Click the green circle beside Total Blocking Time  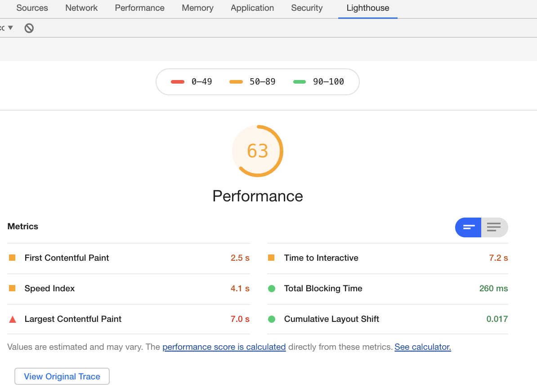point(272,289)
